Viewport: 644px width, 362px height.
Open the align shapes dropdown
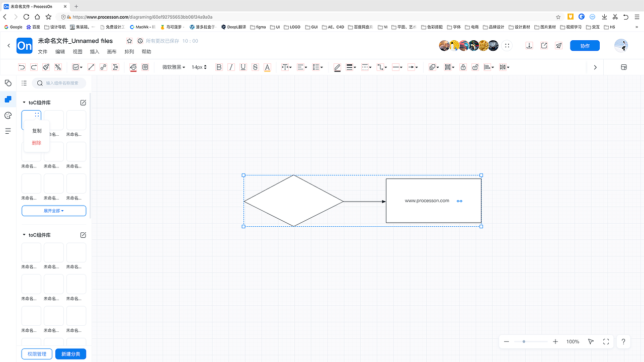pyautogui.click(x=489, y=67)
